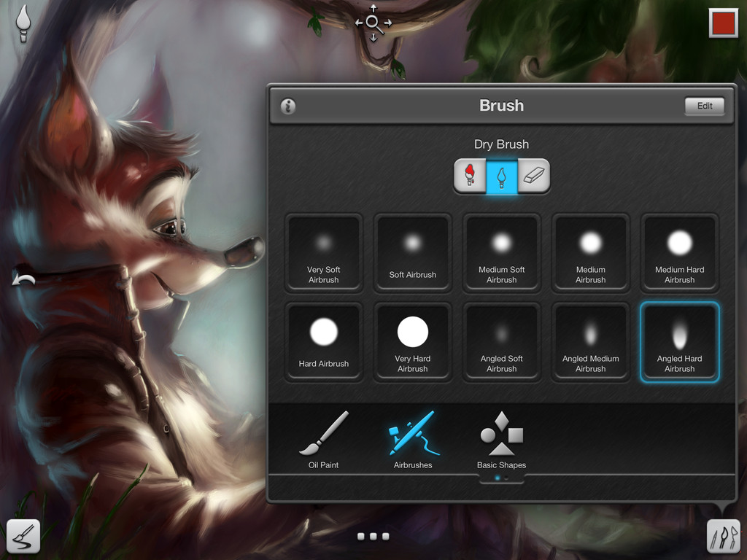Choose Medium Hard Airbrush preset
Viewport: 747px width, 560px height.
click(679, 253)
